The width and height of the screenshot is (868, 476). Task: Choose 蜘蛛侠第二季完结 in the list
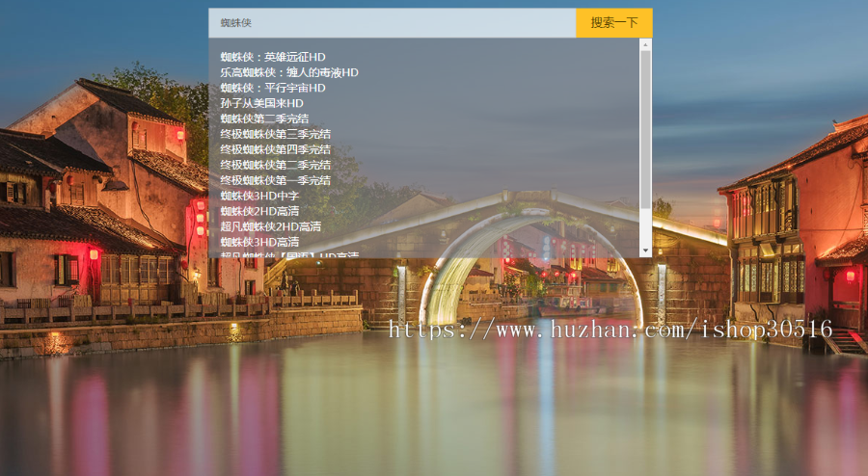pyautogui.click(x=264, y=119)
